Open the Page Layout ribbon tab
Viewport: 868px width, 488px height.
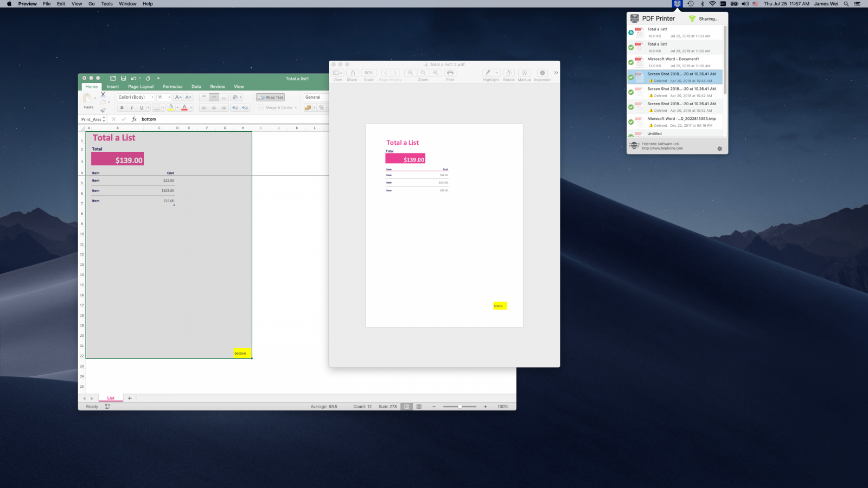[141, 87]
